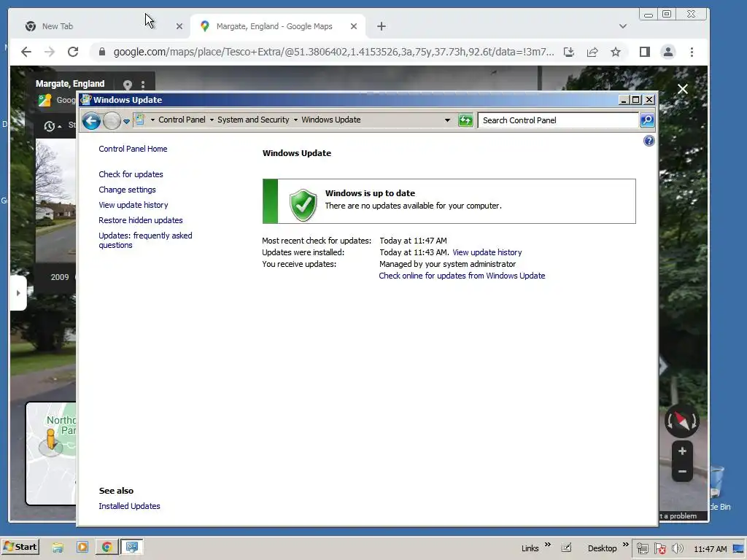Click the green shield status icon
The width and height of the screenshot is (747, 560).
click(x=303, y=205)
